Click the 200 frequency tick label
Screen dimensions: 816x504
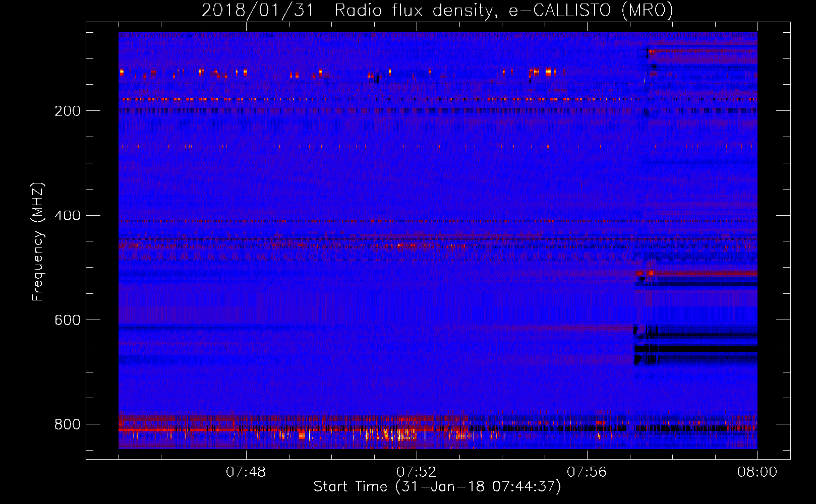68,111
